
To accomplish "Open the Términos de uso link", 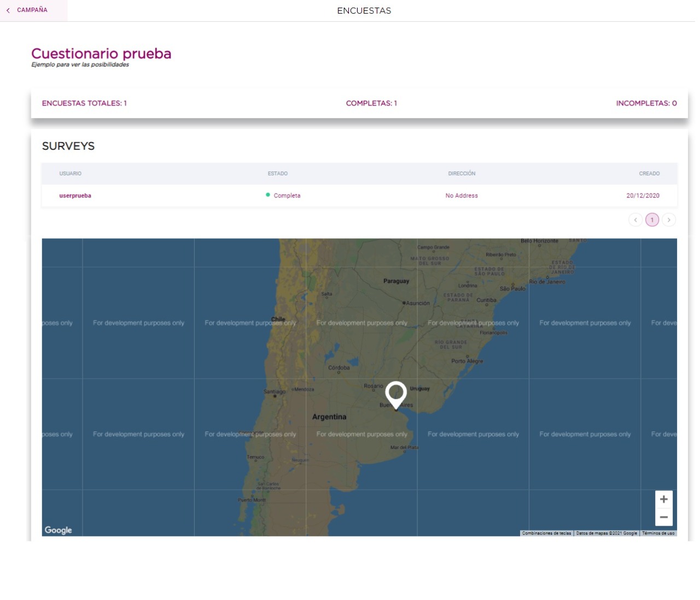I will pos(658,533).
